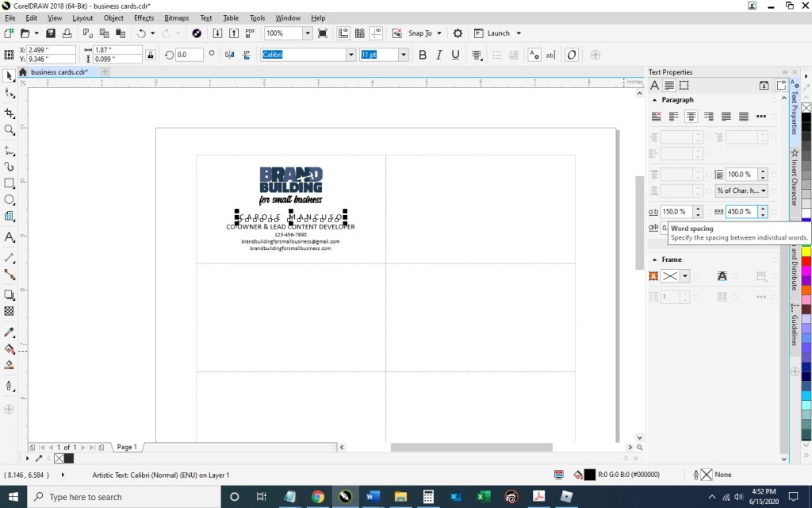Image resolution: width=812 pixels, height=508 pixels.
Task: Select the Zoom tool in the toolbox
Action: (x=10, y=130)
